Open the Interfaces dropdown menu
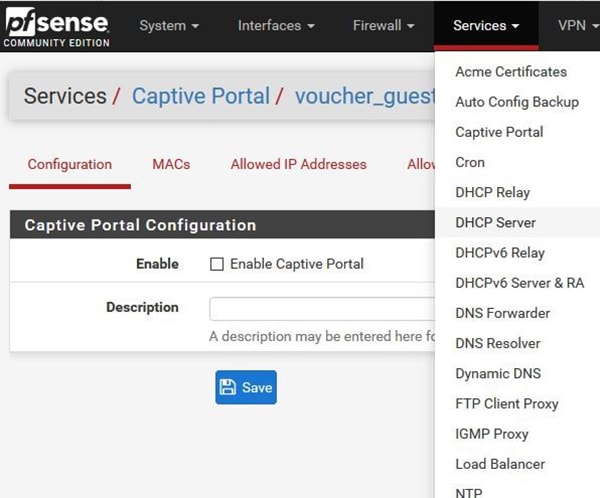This screenshot has height=498, width=600. click(x=276, y=25)
